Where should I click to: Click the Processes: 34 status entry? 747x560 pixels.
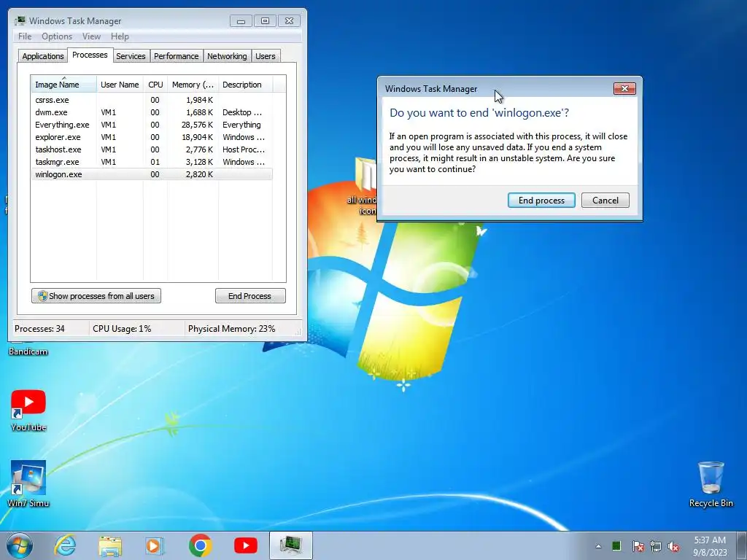[39, 329]
